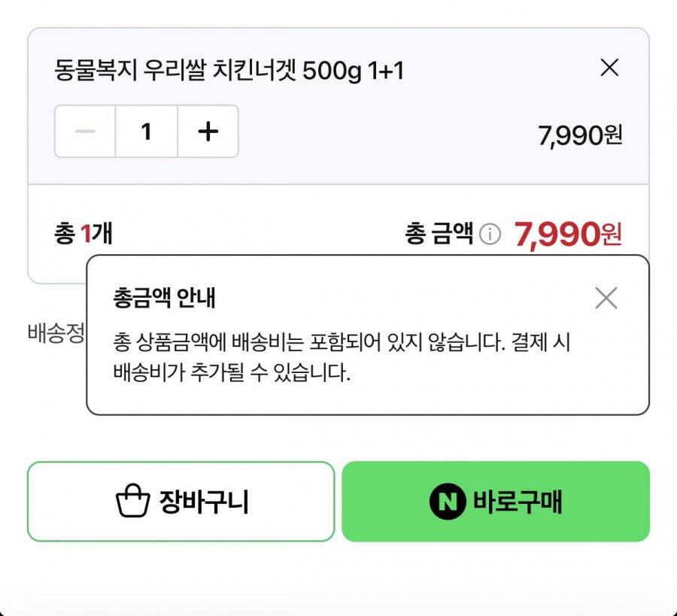
Task: Select the partially hidden 배송정 label
Action: tap(56, 333)
